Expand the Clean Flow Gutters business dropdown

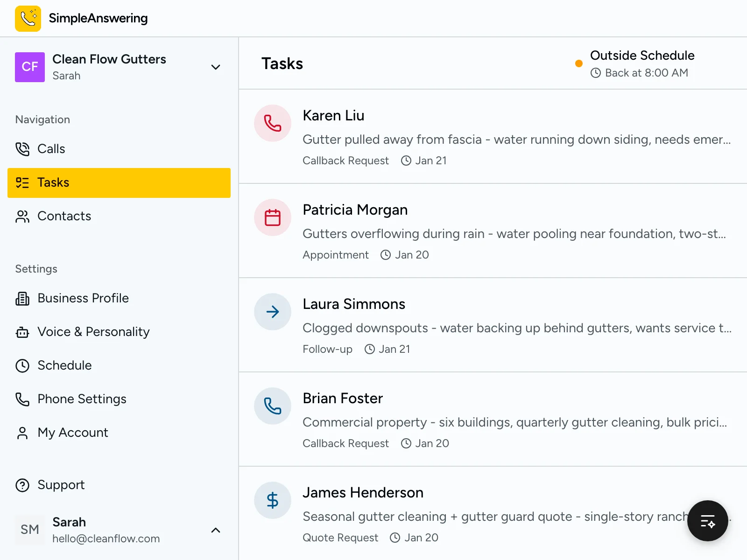point(215,67)
